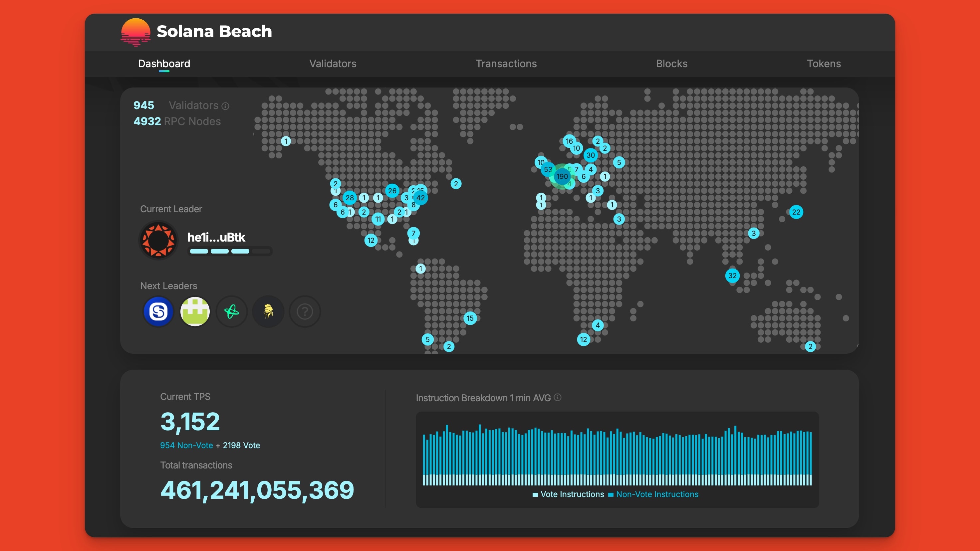Select the blue S next leader icon
The width and height of the screenshot is (980, 551).
[x=158, y=312]
